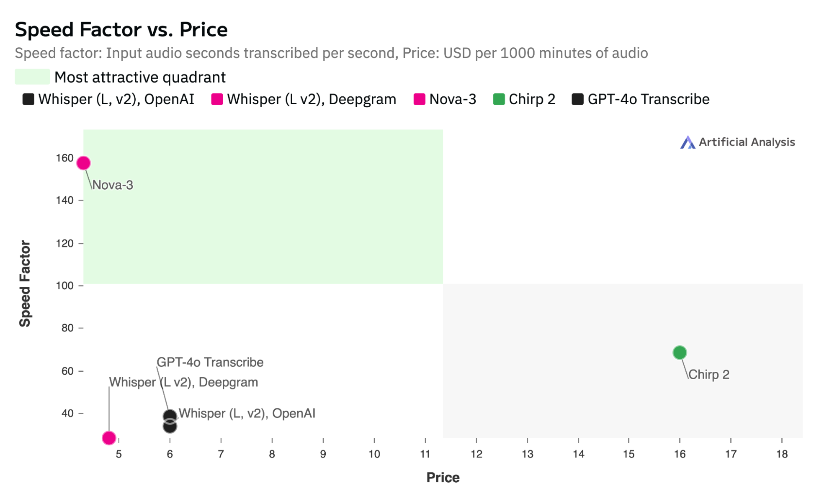This screenshot has height=504, width=837.
Task: Click the Chirp 2 point label
Action: [x=708, y=374]
